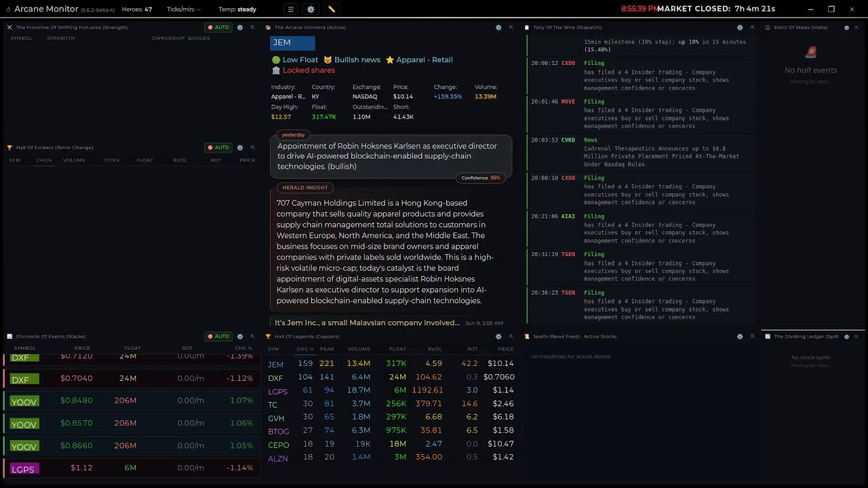Toggle AUTO in Hall Of Embers panel
Image resolution: width=868 pixels, height=488 pixels.
[218, 147]
